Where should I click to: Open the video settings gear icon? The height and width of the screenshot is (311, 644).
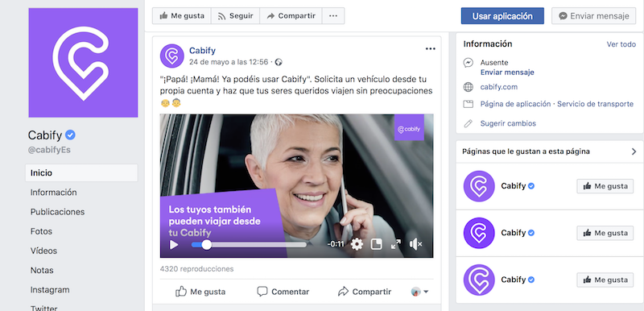click(357, 244)
